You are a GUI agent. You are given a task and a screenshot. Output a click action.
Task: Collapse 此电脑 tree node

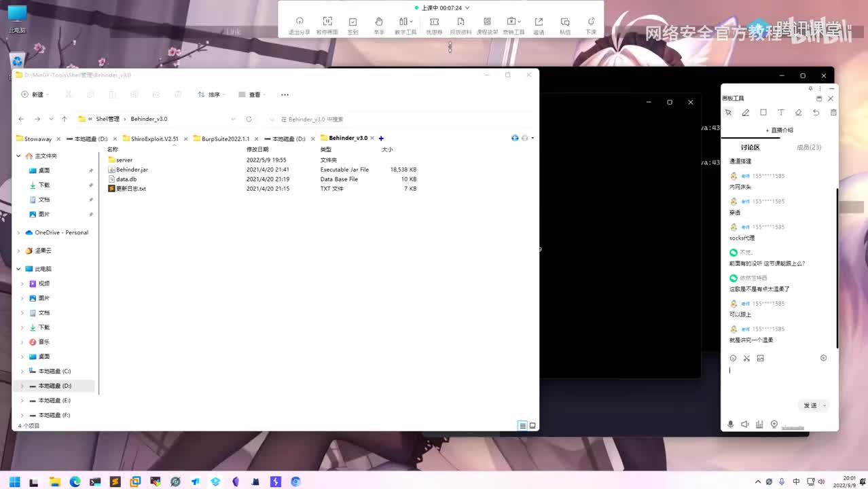(x=18, y=269)
